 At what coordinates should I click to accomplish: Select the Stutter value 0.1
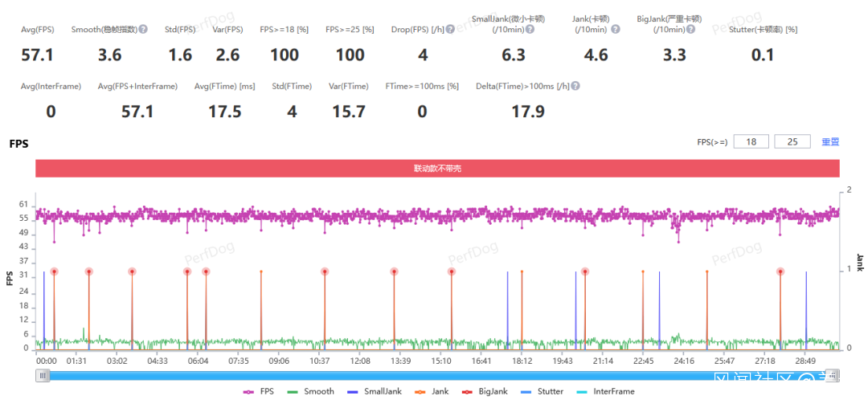click(763, 55)
